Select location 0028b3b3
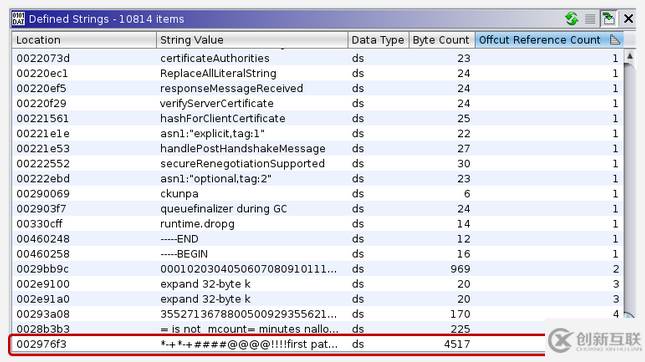The height and width of the screenshot is (362, 645). pos(43,329)
